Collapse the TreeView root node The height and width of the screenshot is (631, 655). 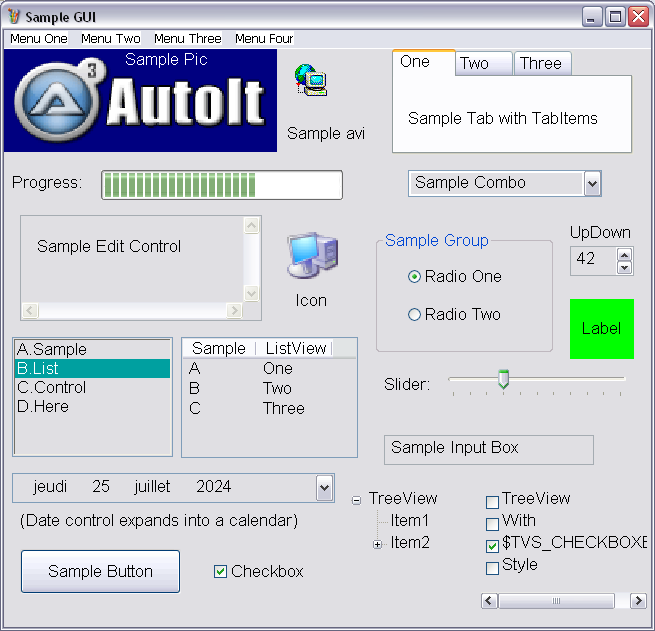[356, 500]
